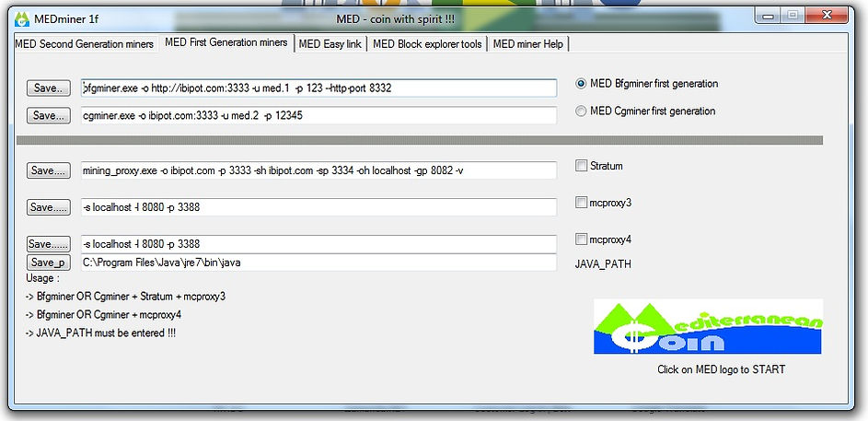Click the Mediterranean Coin logo to start

click(x=708, y=327)
